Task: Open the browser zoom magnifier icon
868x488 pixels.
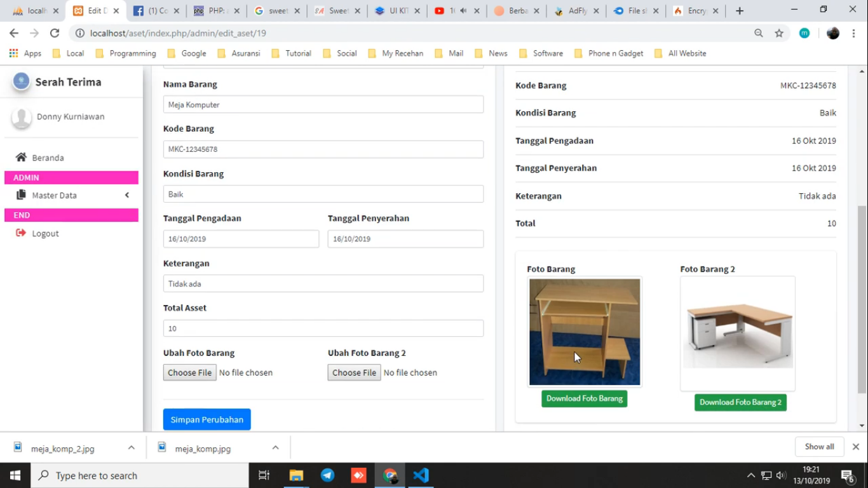Action: coord(759,33)
